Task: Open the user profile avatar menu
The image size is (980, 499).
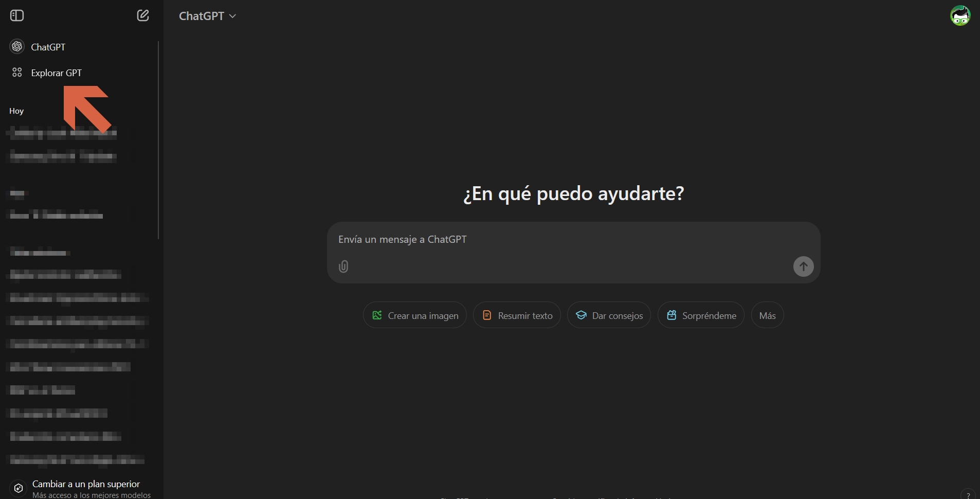Action: pyautogui.click(x=959, y=15)
